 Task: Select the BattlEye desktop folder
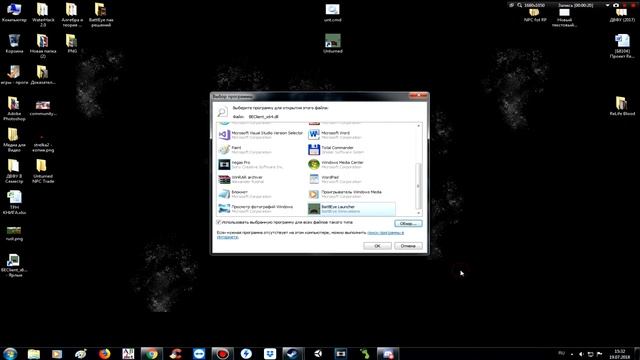(x=100, y=15)
